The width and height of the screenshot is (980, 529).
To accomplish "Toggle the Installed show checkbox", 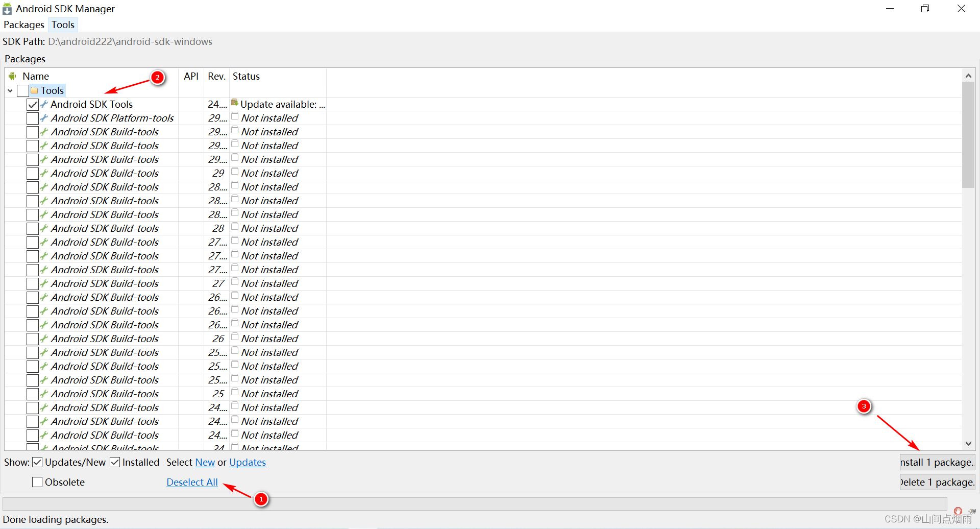I will click(x=115, y=462).
